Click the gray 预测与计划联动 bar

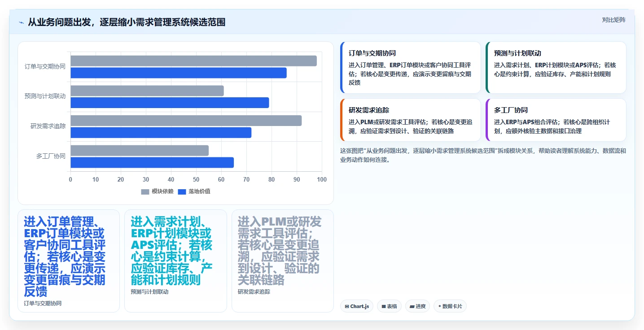click(x=147, y=91)
